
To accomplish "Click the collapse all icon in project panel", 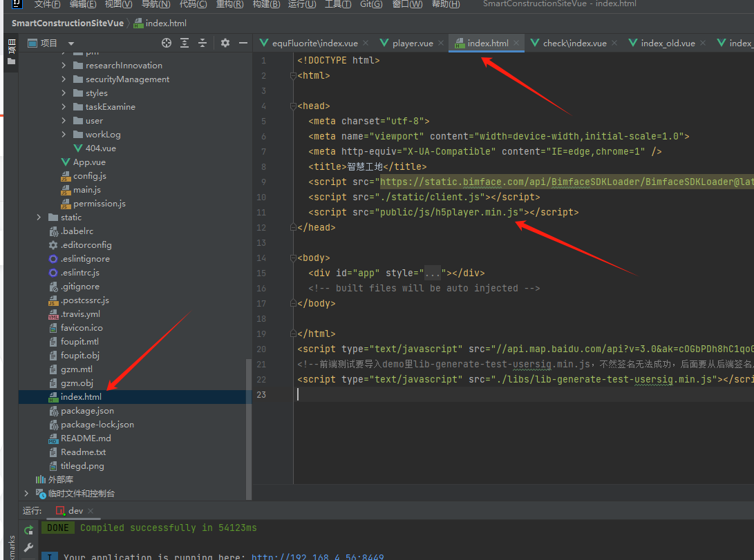I will point(202,44).
